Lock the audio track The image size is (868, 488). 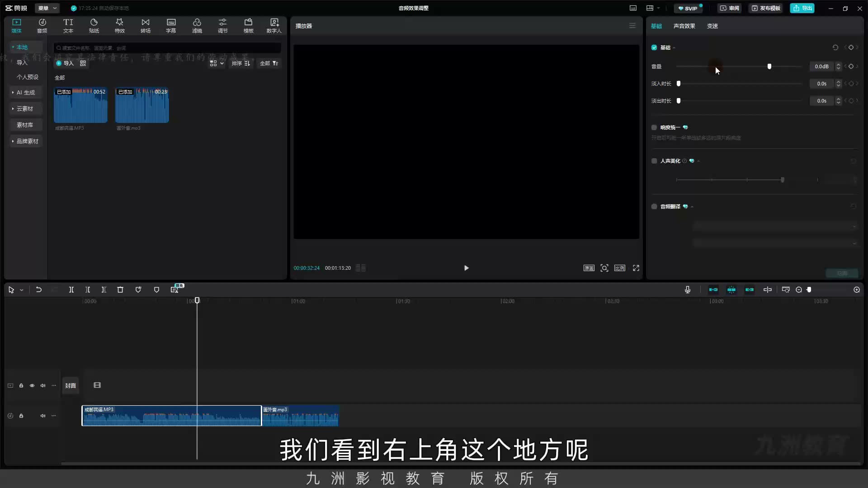(x=21, y=416)
